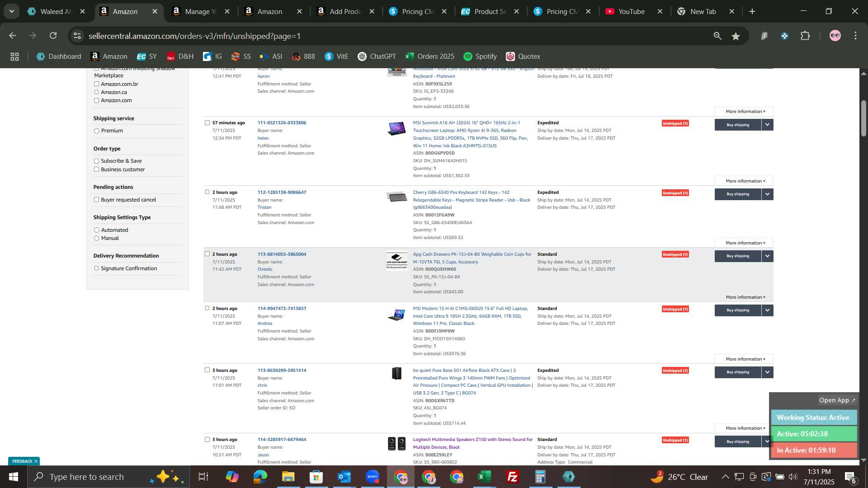
Task: Click the browser reload icon
Action: pyautogui.click(x=53, y=36)
